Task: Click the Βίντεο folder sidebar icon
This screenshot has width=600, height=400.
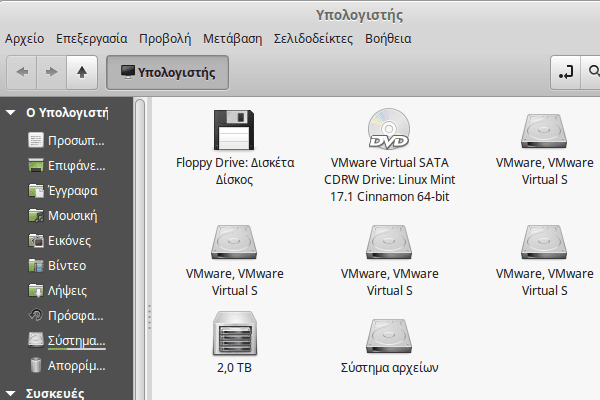Action: 36,265
